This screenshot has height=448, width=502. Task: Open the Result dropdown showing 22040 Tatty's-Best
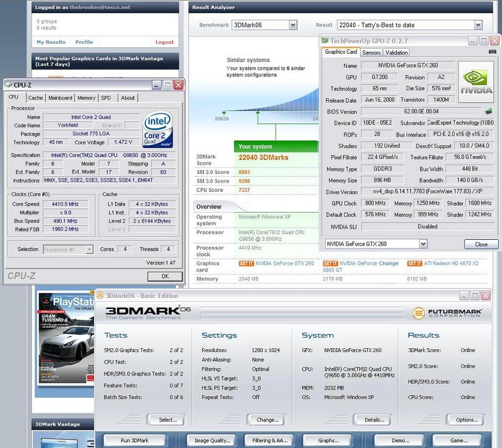pos(478,25)
